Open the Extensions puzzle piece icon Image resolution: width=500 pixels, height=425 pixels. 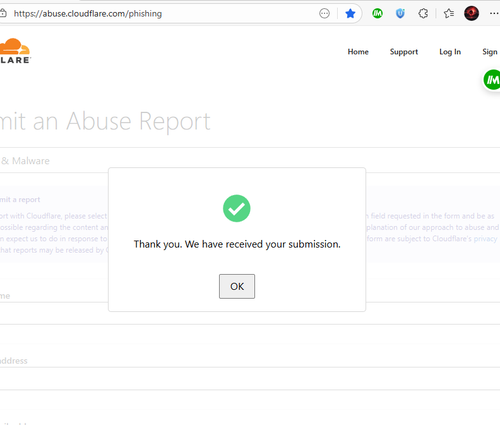pos(423,14)
